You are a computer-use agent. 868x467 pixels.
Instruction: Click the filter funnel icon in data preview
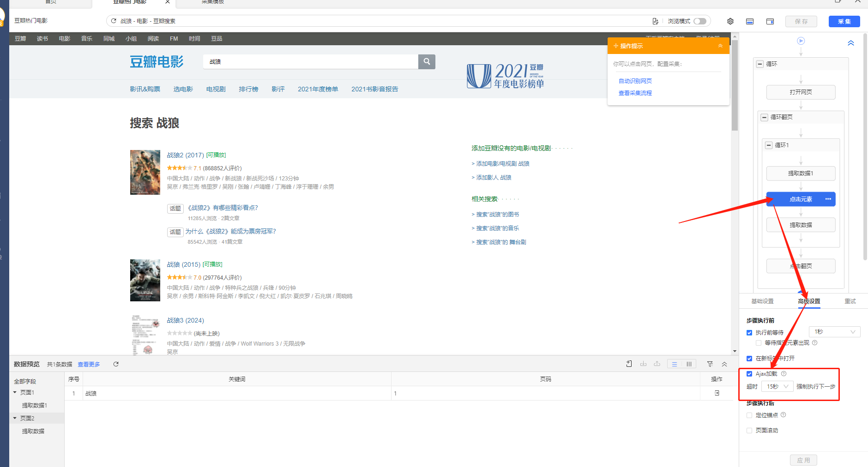(710, 364)
